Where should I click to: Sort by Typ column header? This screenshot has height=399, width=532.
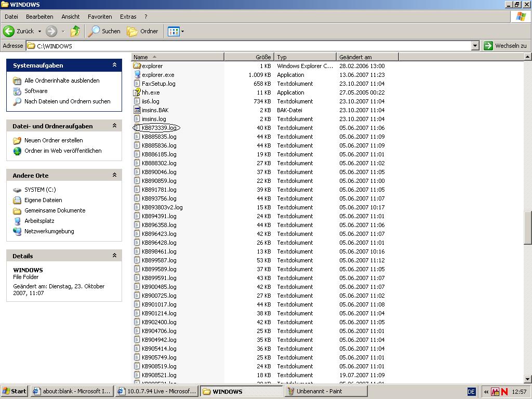(x=305, y=57)
